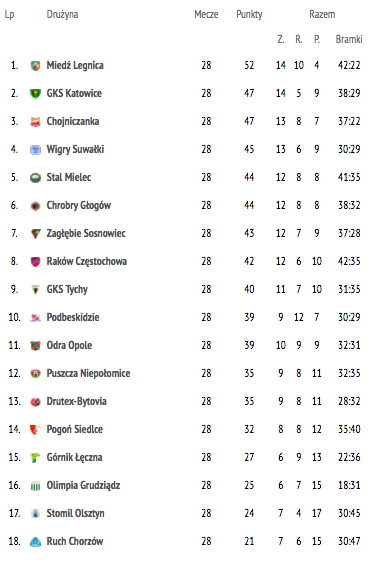Image resolution: width=372 pixels, height=562 pixels.
Task: Open the Chrobry Głogów team link
Action: (x=78, y=205)
